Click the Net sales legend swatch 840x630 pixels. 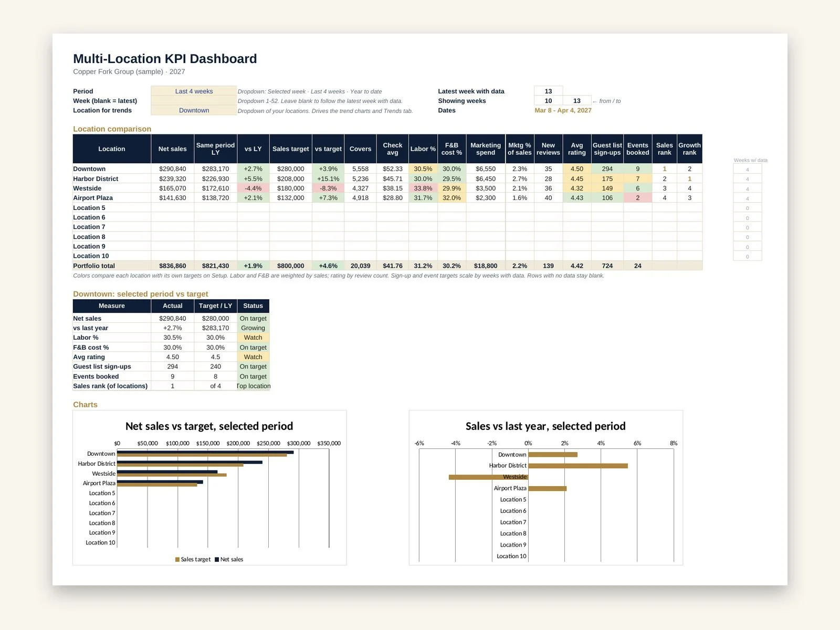point(217,560)
